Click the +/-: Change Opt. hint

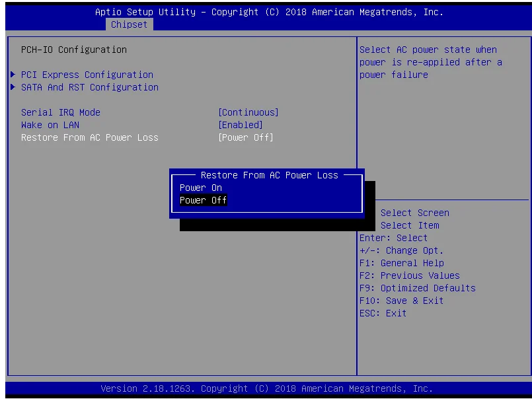[401, 250]
